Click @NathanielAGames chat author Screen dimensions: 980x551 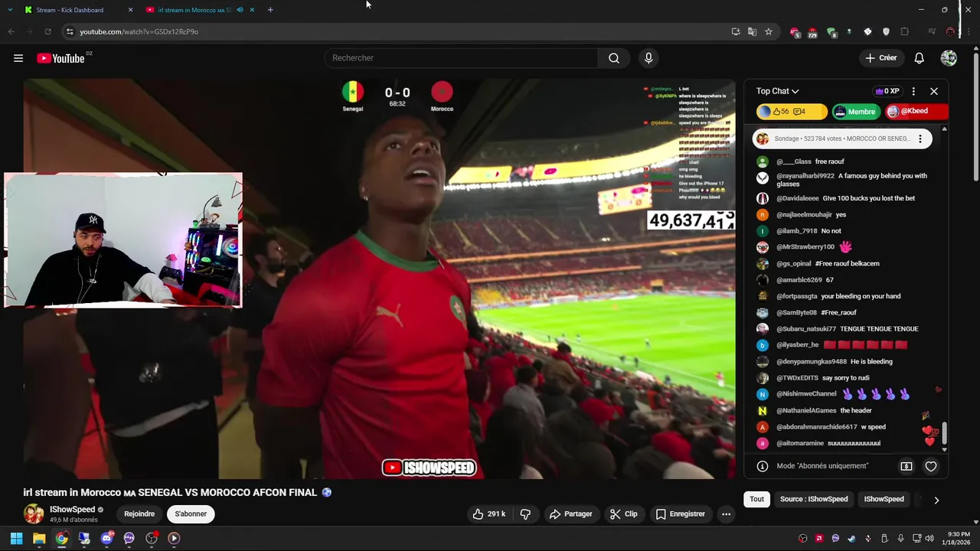pyautogui.click(x=806, y=411)
